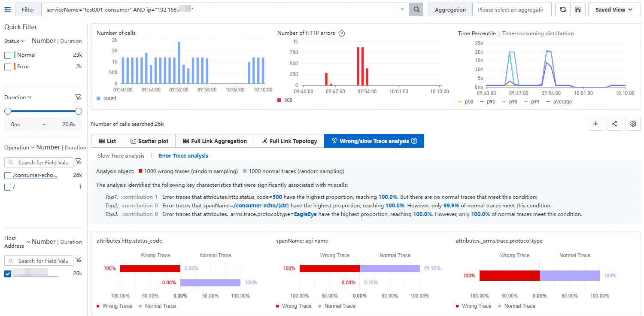Screen dimensions: 644x316
Task: Switch to the Scatter plot tab
Action: 149,141
